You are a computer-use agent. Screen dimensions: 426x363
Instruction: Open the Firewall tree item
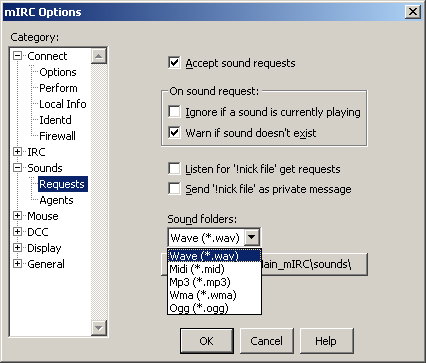pos(57,136)
